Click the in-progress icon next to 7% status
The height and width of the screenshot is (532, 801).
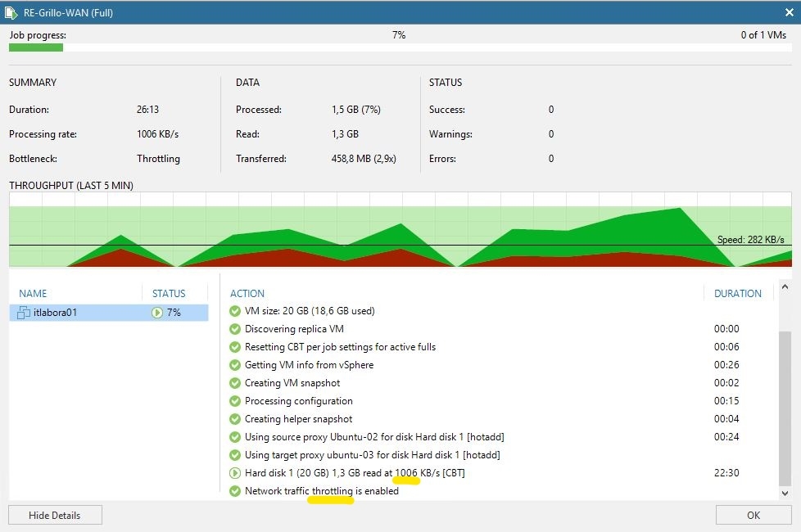pyautogui.click(x=156, y=313)
